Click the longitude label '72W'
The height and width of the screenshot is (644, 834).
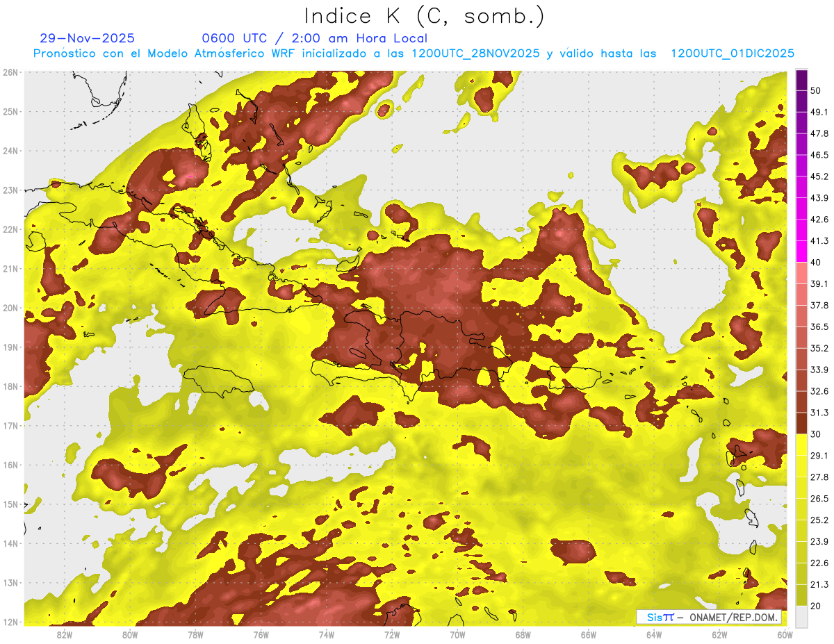pos(392,634)
